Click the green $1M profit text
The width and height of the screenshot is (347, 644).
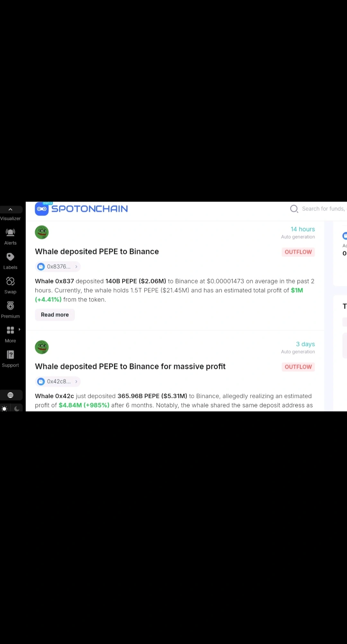[x=297, y=290]
